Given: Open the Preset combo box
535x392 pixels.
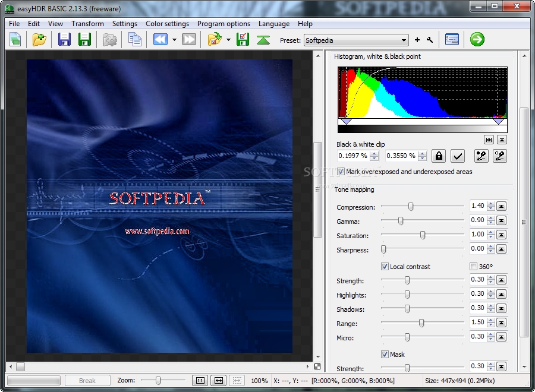Looking at the screenshot, I should pyautogui.click(x=356, y=40).
